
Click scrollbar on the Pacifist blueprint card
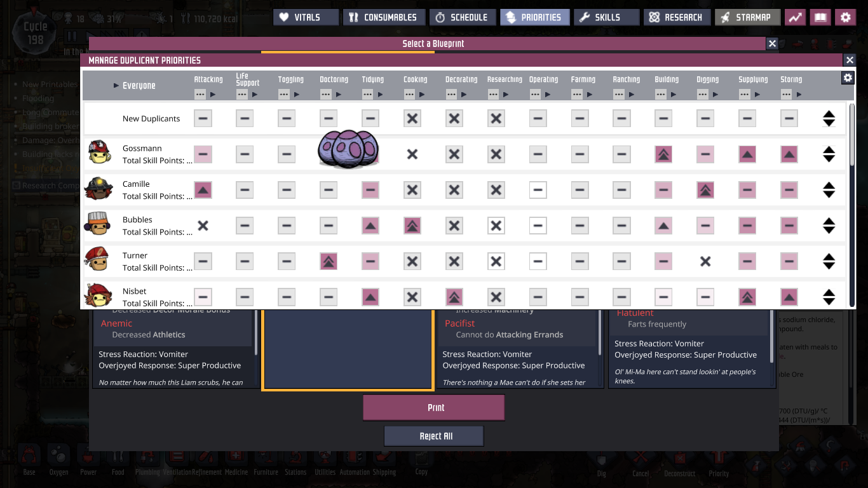coord(601,332)
